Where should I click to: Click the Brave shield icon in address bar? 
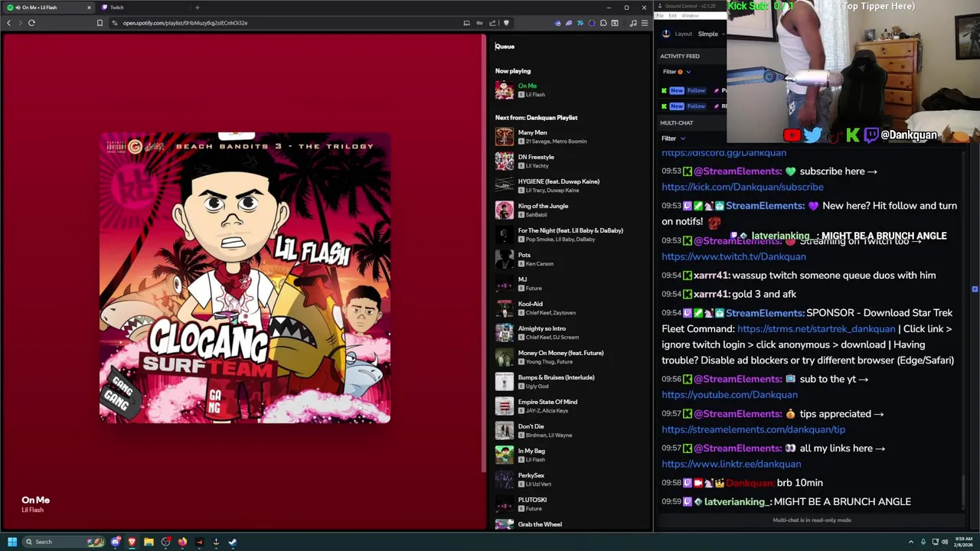point(506,23)
